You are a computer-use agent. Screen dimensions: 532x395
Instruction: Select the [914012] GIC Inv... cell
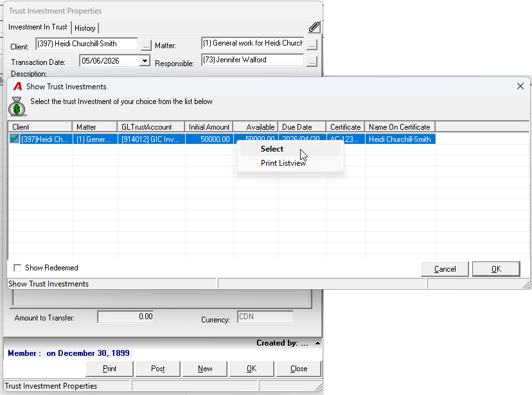[152, 139]
